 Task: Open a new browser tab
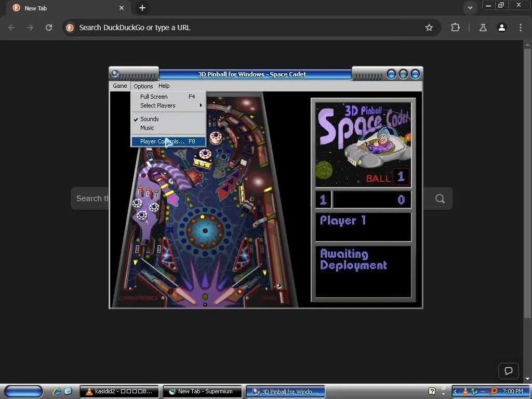[142, 8]
